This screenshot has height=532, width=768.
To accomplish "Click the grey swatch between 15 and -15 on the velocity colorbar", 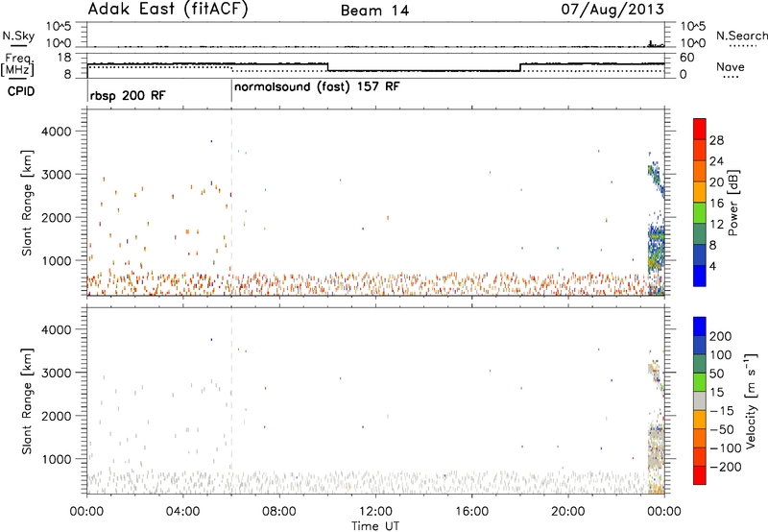I will point(700,400).
